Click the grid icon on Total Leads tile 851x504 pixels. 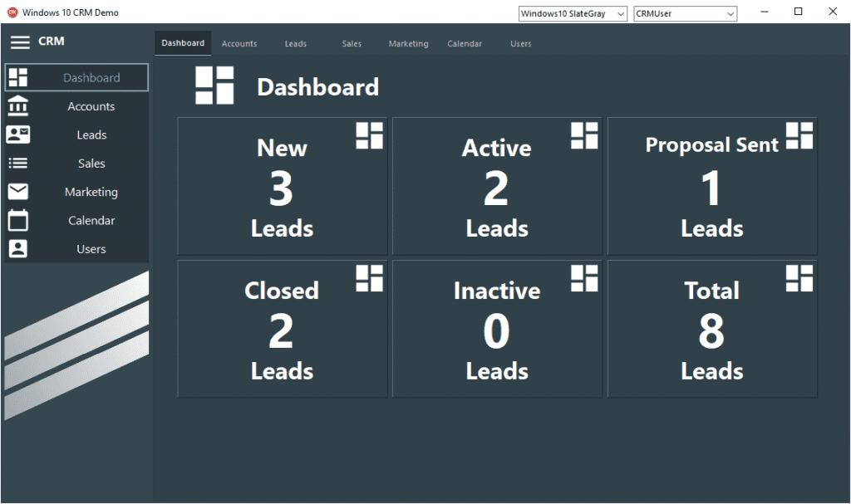(x=799, y=278)
